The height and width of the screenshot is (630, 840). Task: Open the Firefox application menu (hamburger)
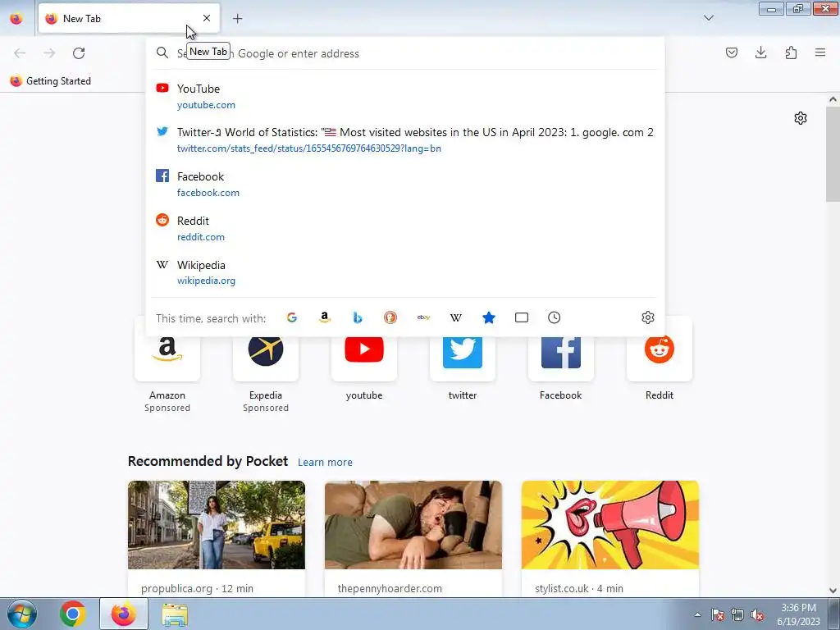(820, 52)
